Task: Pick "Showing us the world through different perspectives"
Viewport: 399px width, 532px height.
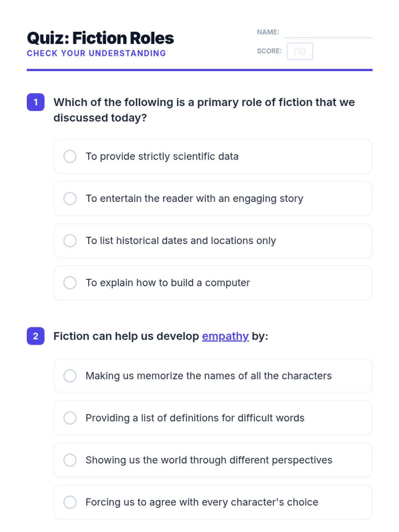Action: pyautogui.click(x=70, y=460)
